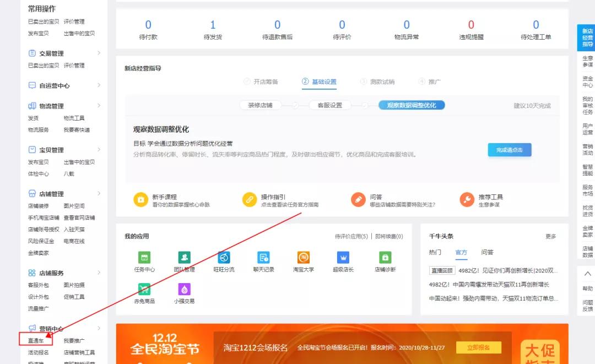595x364 pixels.
Task: Open the 淘宝大学 app icon
Action: coord(303,258)
